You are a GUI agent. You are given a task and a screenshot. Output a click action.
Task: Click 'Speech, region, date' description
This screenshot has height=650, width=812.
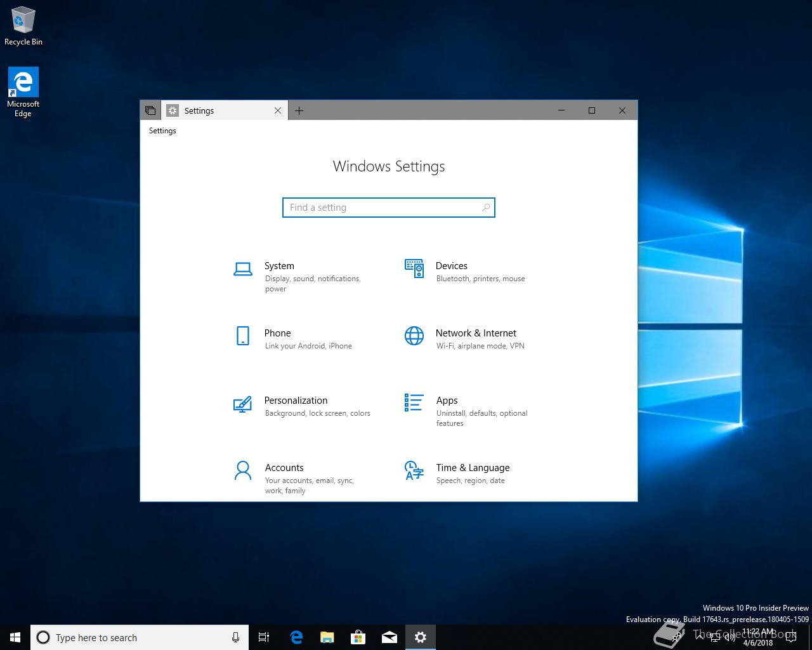[471, 481]
